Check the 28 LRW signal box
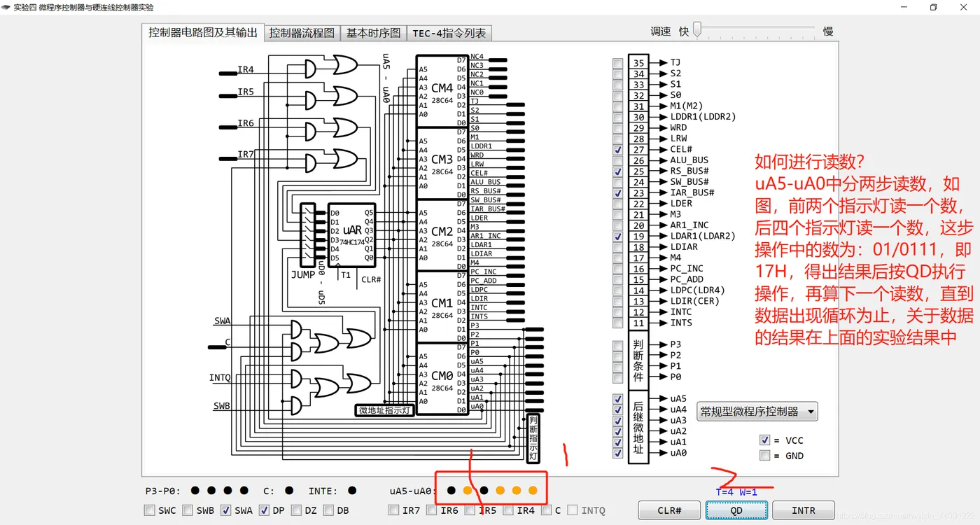 (x=617, y=139)
